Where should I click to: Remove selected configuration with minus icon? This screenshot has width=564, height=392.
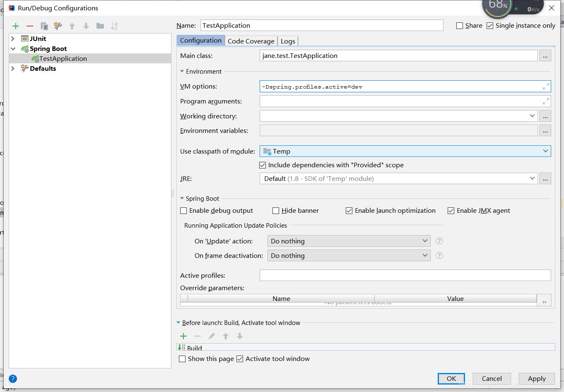30,26
